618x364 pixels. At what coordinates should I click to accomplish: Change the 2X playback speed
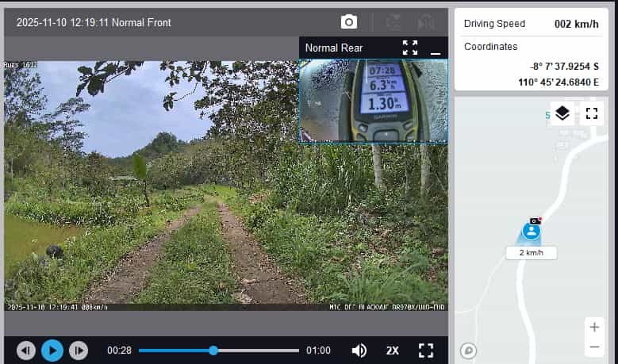[393, 351]
